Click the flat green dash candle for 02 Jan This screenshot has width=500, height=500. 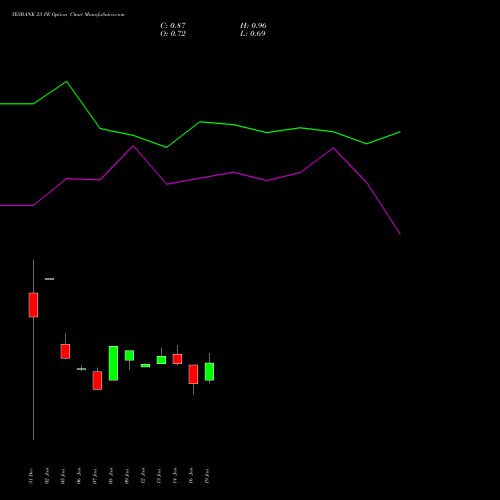[x=49, y=279]
